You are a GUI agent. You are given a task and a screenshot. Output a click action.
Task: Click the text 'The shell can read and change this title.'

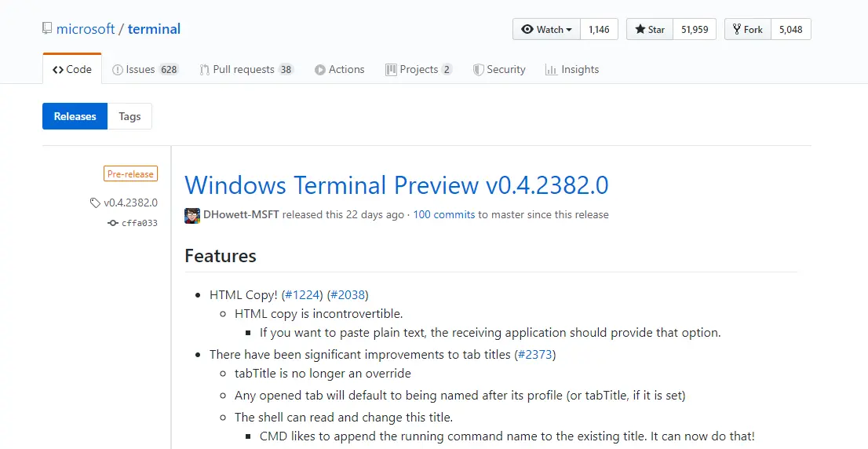(x=344, y=418)
